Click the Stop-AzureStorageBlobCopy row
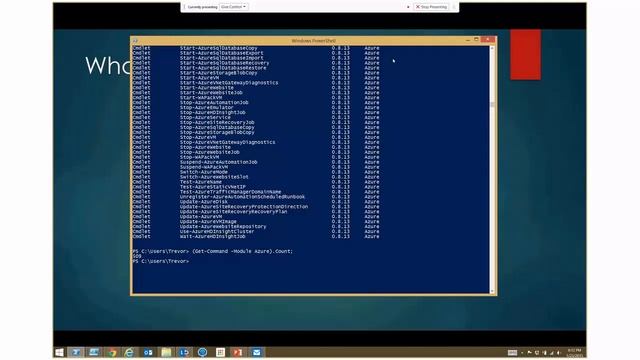Image resolution: width=640 pixels, height=360 pixels. click(256, 132)
